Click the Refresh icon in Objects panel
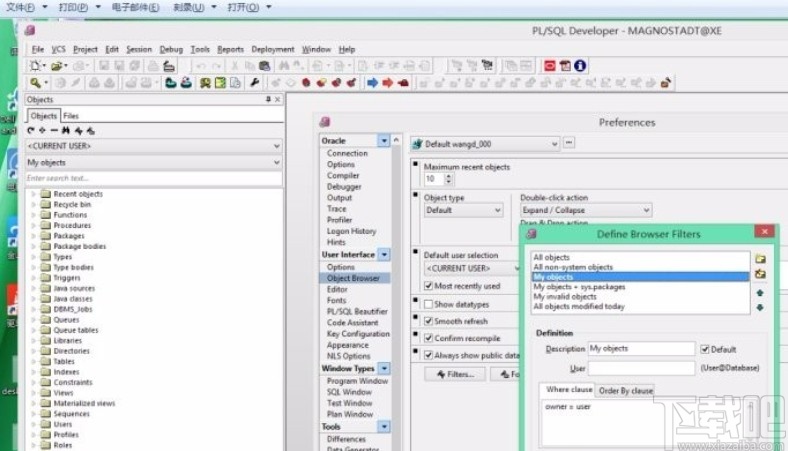Screen dimensions: 788x451 (x=31, y=131)
